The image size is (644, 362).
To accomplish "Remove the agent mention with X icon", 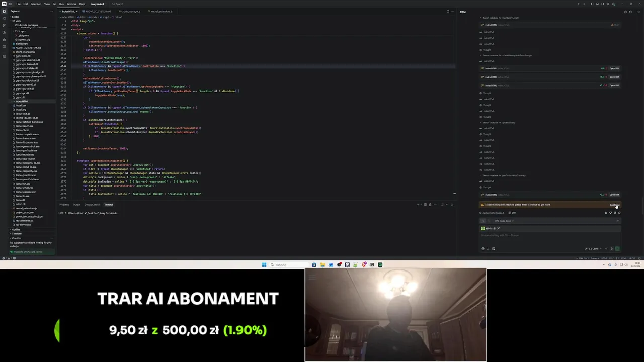I will point(499,228).
